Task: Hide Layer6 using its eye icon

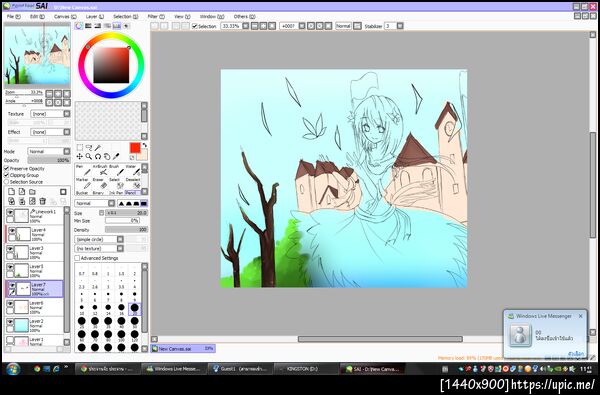Action: point(10,304)
